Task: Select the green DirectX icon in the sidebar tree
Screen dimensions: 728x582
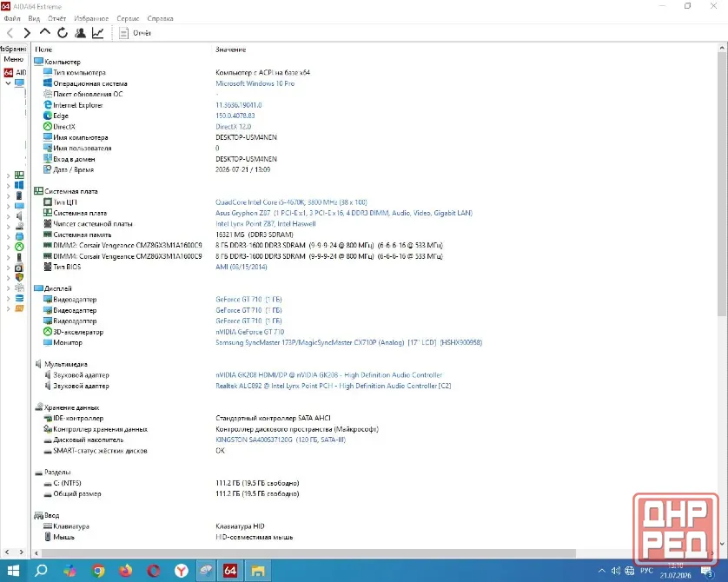Action: [19, 247]
